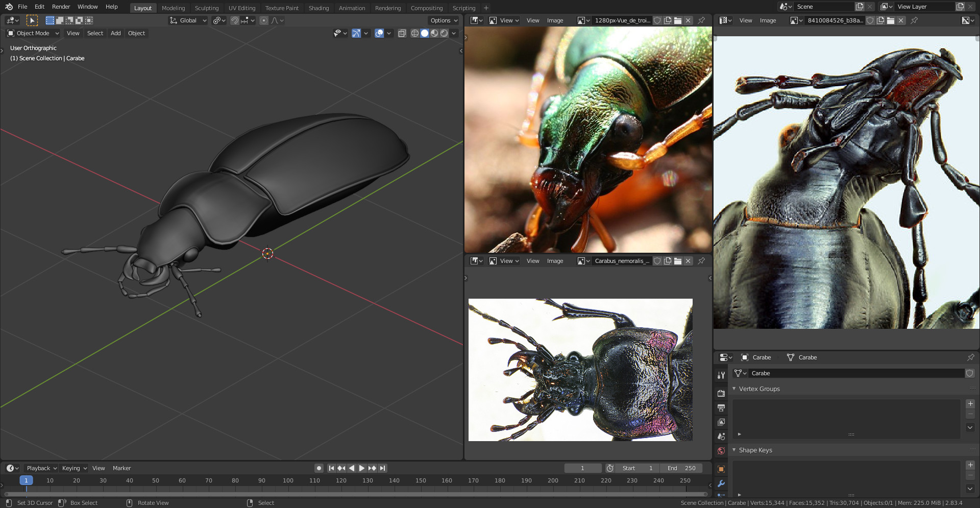This screenshot has width=980, height=508.
Task: Choose the Subtract selection mode icon
Action: point(69,20)
